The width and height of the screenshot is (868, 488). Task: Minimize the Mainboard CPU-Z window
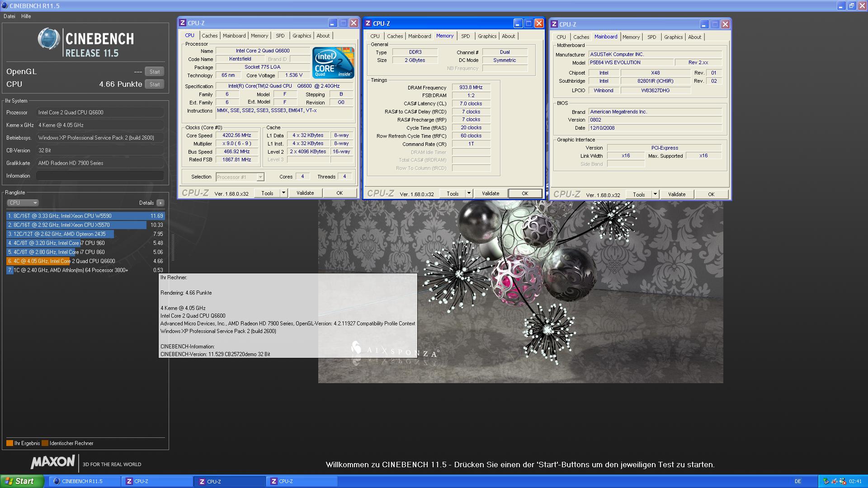tap(704, 24)
